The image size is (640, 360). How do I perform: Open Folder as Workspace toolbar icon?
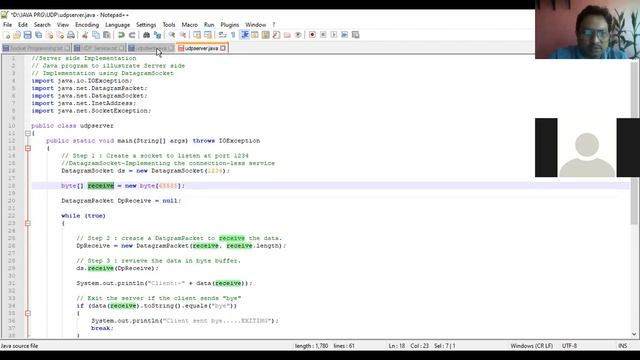tap(287, 35)
